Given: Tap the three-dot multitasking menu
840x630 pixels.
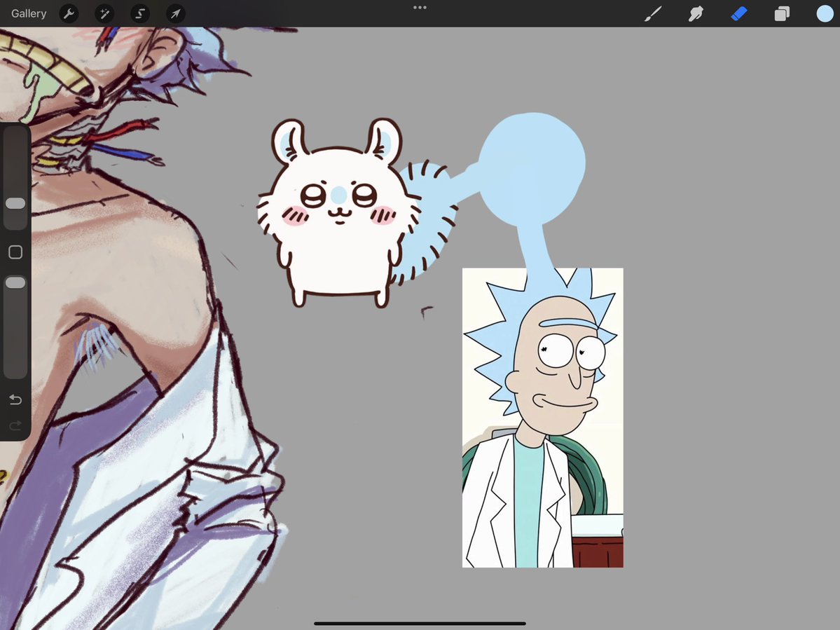Looking at the screenshot, I should click(x=420, y=8).
